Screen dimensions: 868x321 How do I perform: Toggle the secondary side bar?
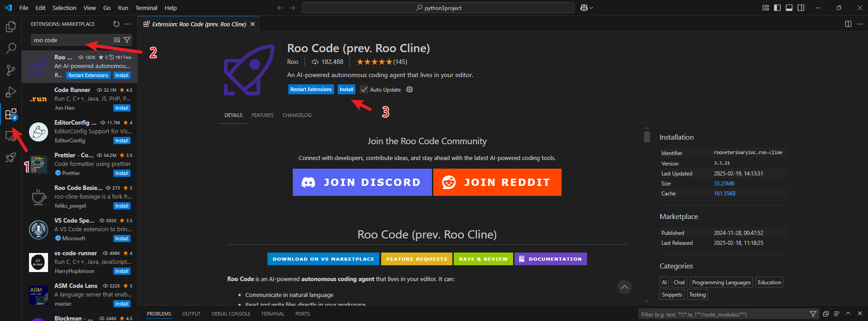[801, 8]
